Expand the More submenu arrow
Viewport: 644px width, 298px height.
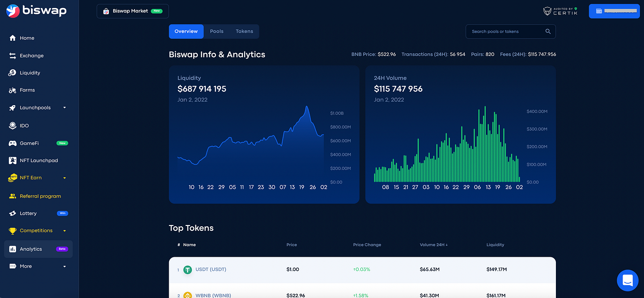tap(64, 266)
